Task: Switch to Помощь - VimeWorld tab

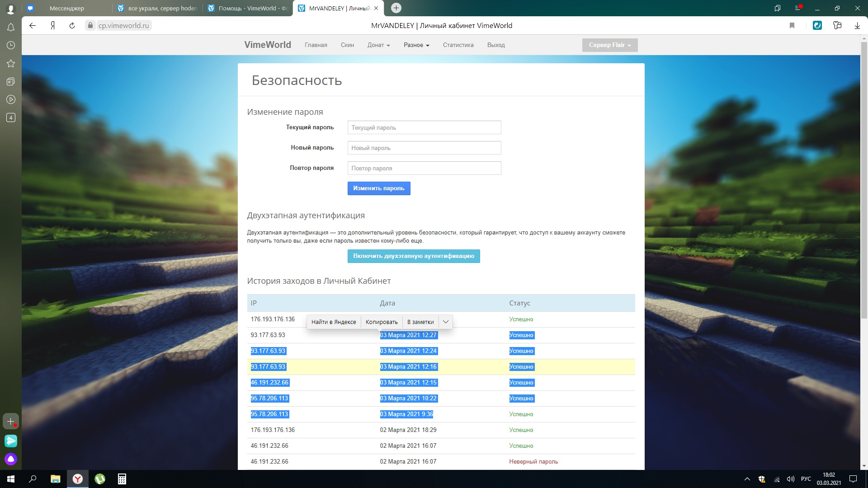Action: point(248,8)
